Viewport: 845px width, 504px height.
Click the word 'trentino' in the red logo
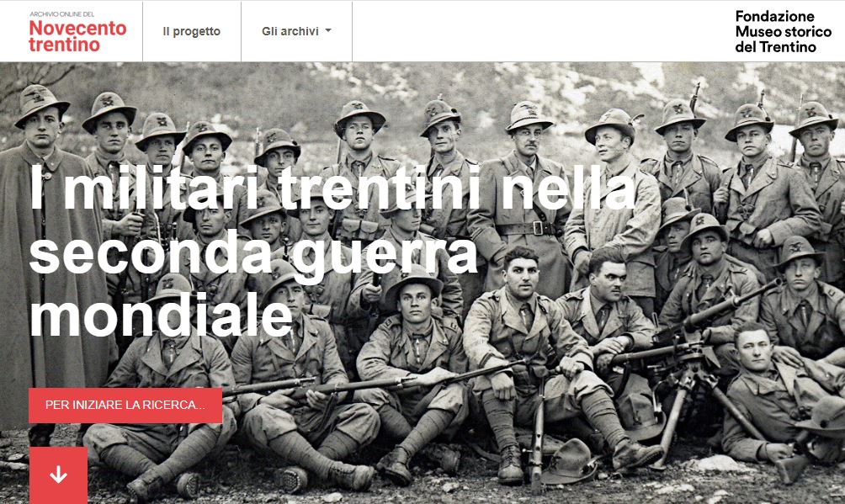[64, 45]
